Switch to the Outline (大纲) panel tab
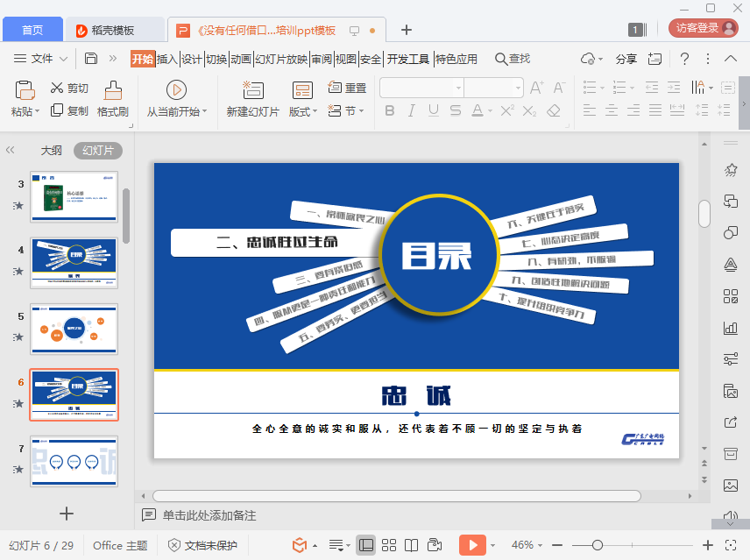 coord(51,150)
